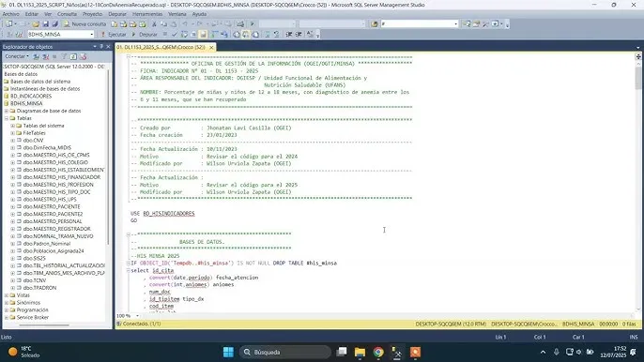The image size is (644, 362).
Task: Select the dbo.CNV table
Action: (x=33, y=141)
